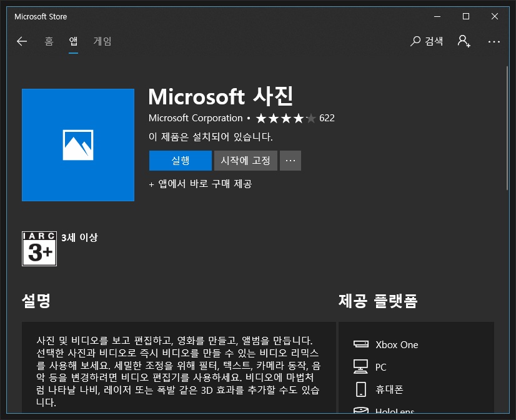Click the Xbox One platform icon
The image size is (516, 420).
(x=361, y=344)
